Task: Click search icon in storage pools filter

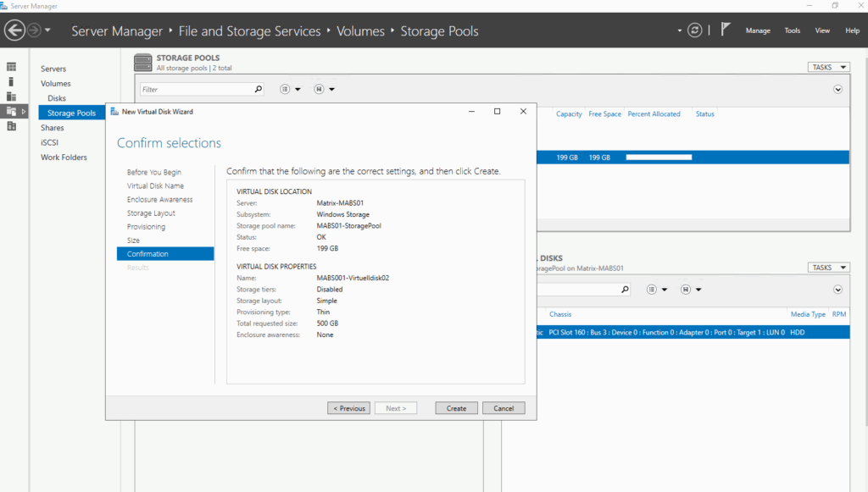Action: [x=258, y=89]
